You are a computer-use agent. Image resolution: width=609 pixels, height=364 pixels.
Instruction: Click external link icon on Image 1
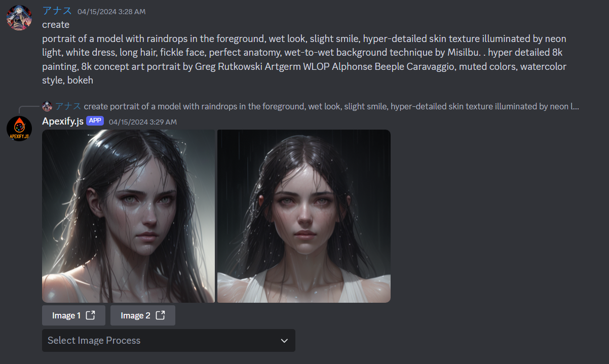point(91,315)
